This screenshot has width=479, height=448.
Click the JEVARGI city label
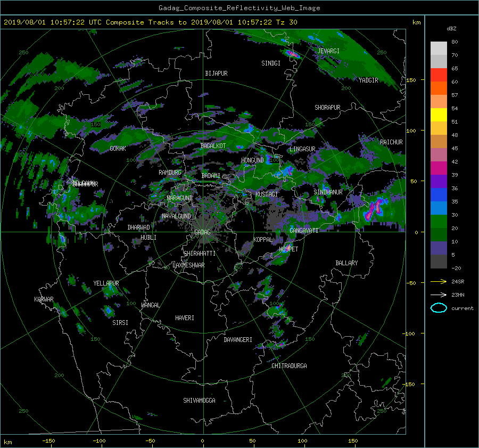click(328, 51)
